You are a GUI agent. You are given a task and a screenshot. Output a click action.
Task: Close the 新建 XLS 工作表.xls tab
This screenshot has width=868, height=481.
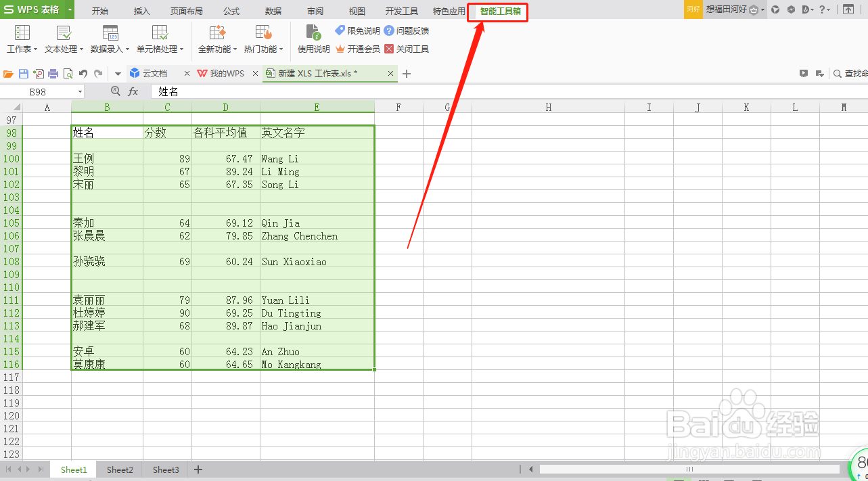[x=391, y=74]
